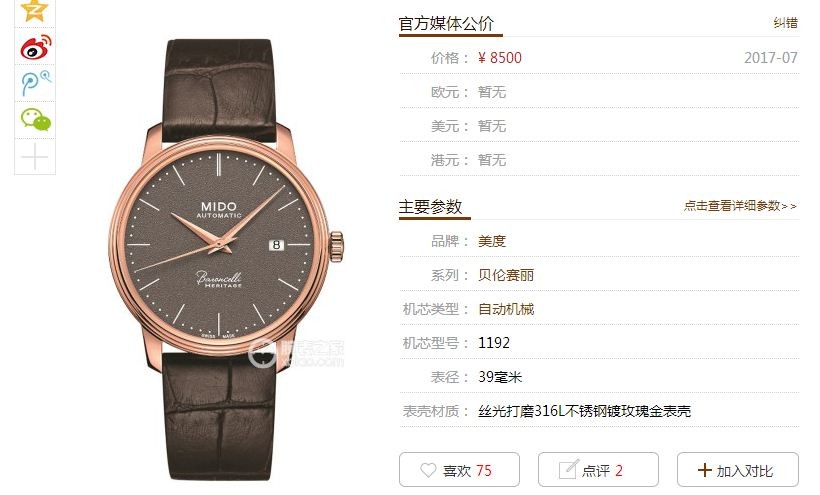Click the 喜欢 75 button
Image resolution: width=820 pixels, height=495 pixels.
point(459,470)
